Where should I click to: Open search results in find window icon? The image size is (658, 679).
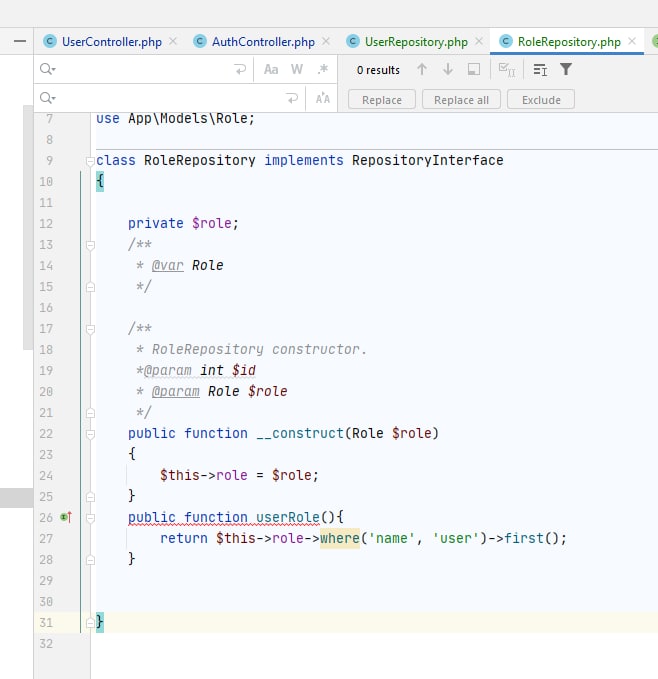[474, 70]
